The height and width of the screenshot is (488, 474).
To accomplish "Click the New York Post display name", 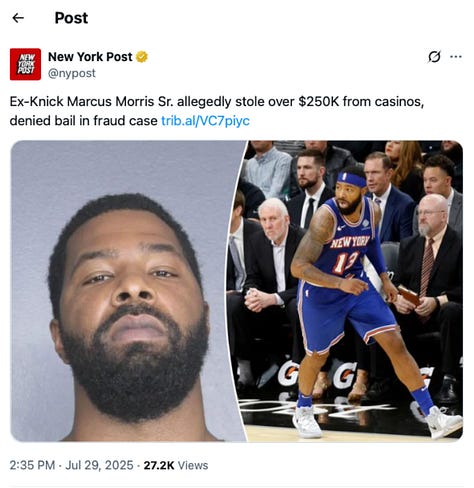I will coord(90,57).
